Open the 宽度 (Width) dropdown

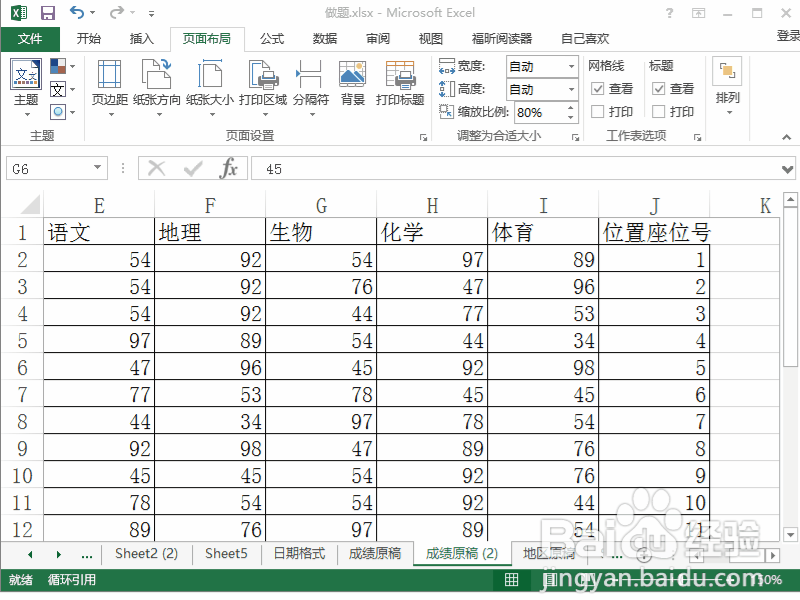(572, 65)
